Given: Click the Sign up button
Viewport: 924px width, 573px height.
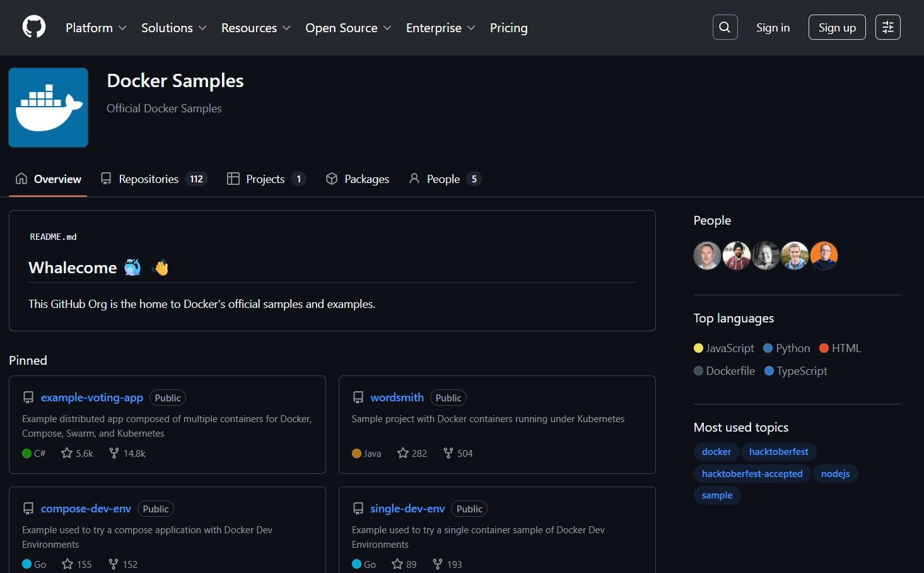Looking at the screenshot, I should [837, 27].
